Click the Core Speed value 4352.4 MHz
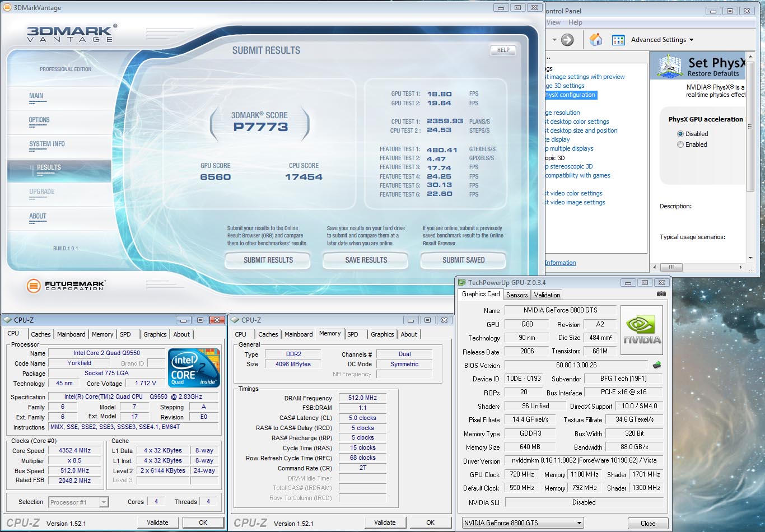Screen dimensions: 765x532 tap(75, 450)
